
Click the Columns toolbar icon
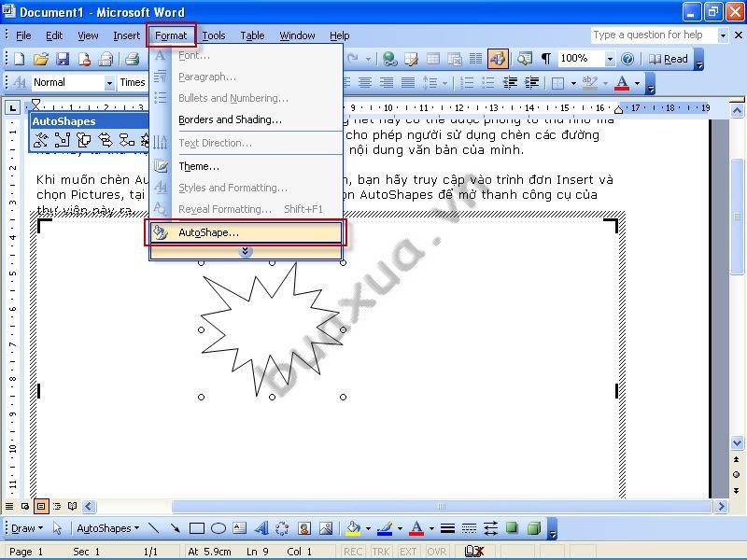475,59
